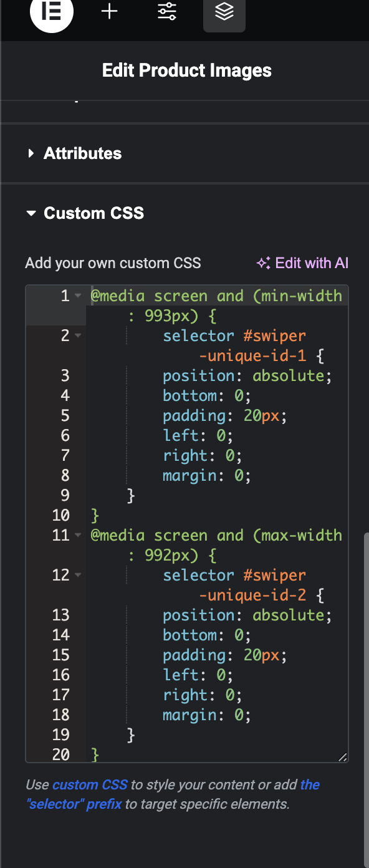Open the Site Settings sliders icon
Viewport: 369px width, 868px height.
click(x=167, y=12)
